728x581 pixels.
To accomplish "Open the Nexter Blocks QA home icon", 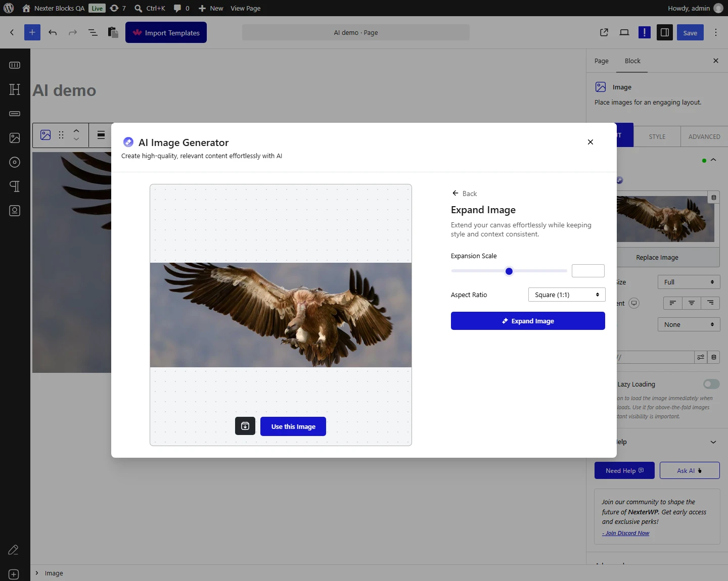I will tap(26, 8).
